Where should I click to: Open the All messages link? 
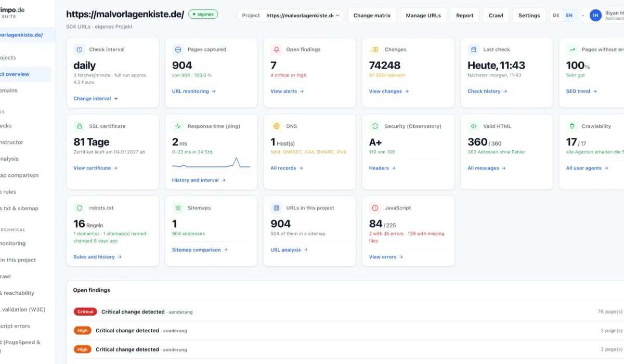click(487, 168)
